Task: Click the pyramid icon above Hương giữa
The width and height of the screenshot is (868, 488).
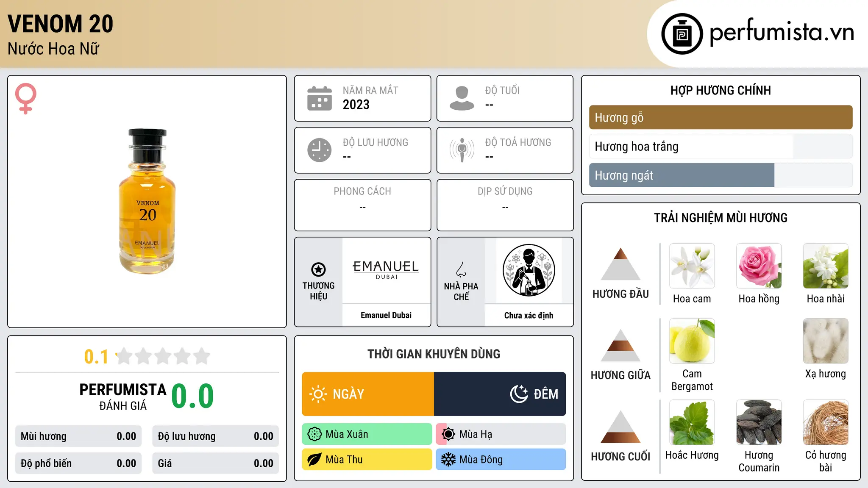Action: tap(620, 345)
